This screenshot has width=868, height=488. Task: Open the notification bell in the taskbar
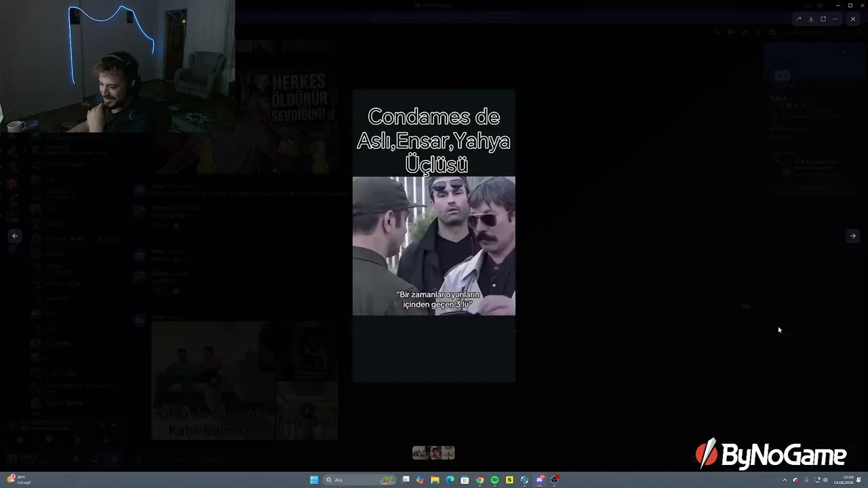(859, 480)
